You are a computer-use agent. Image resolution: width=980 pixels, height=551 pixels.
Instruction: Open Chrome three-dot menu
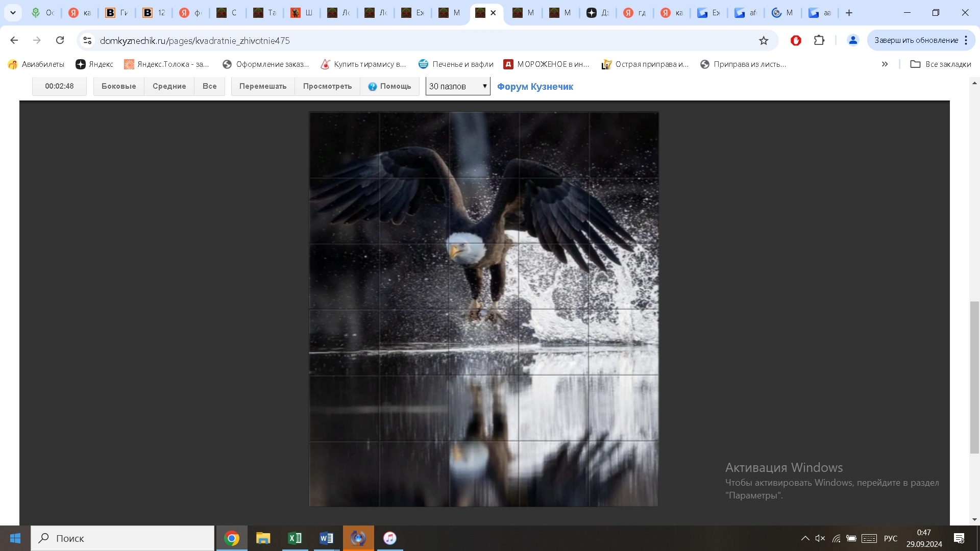coord(966,40)
